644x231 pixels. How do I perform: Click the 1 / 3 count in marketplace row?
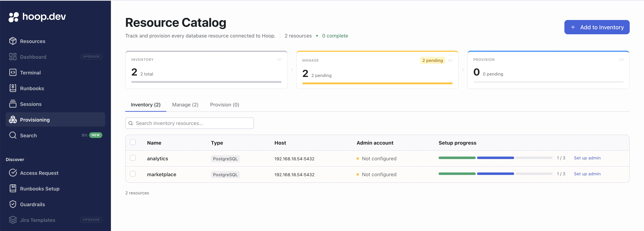pos(561,174)
